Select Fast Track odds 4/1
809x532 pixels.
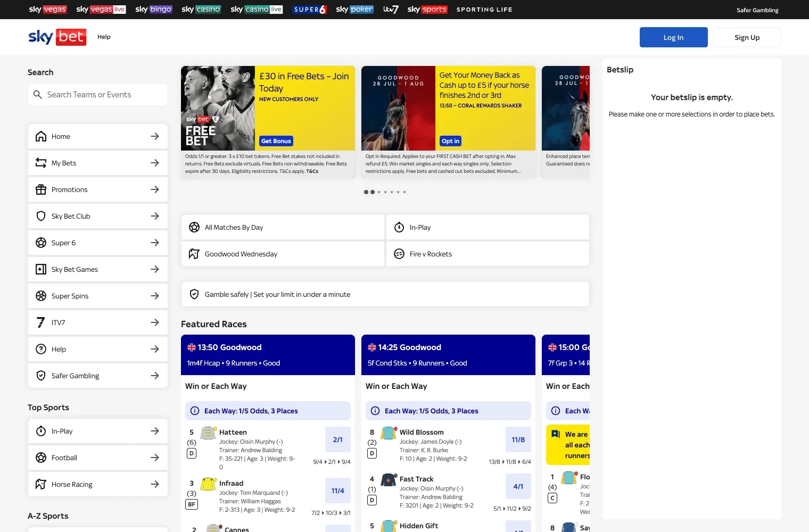pos(518,486)
